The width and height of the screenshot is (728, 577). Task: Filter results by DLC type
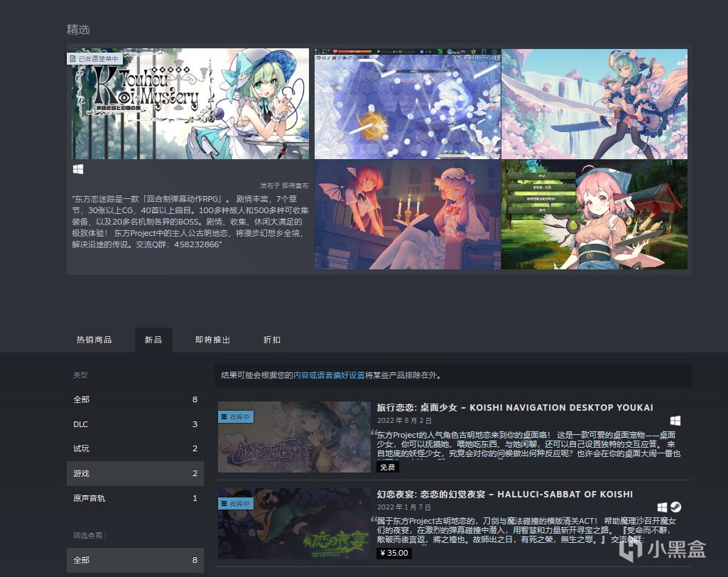click(x=135, y=424)
